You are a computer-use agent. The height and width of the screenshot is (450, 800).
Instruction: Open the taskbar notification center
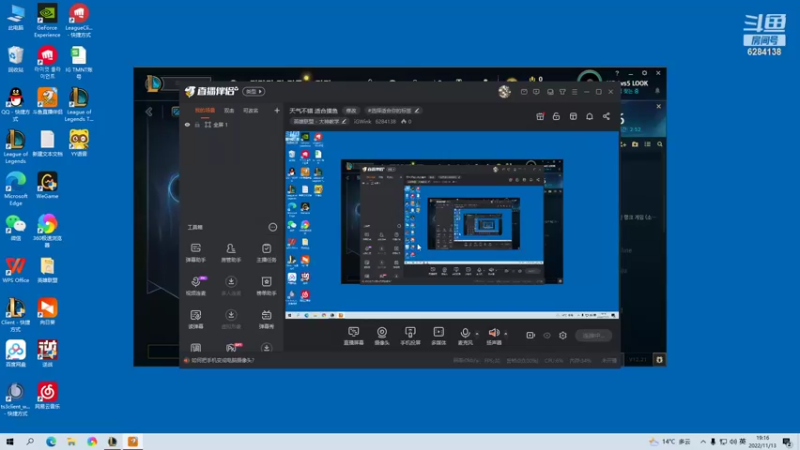pos(787,441)
